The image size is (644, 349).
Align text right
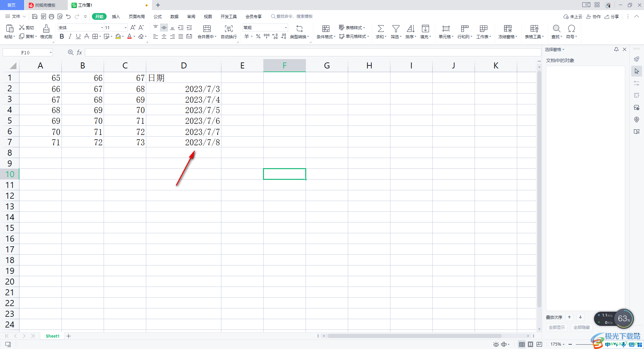pos(172,36)
